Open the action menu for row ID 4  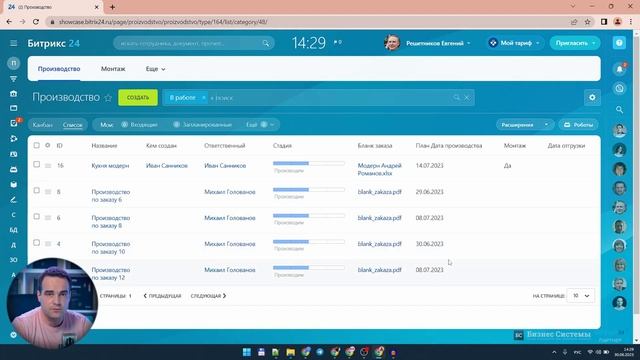[48, 244]
